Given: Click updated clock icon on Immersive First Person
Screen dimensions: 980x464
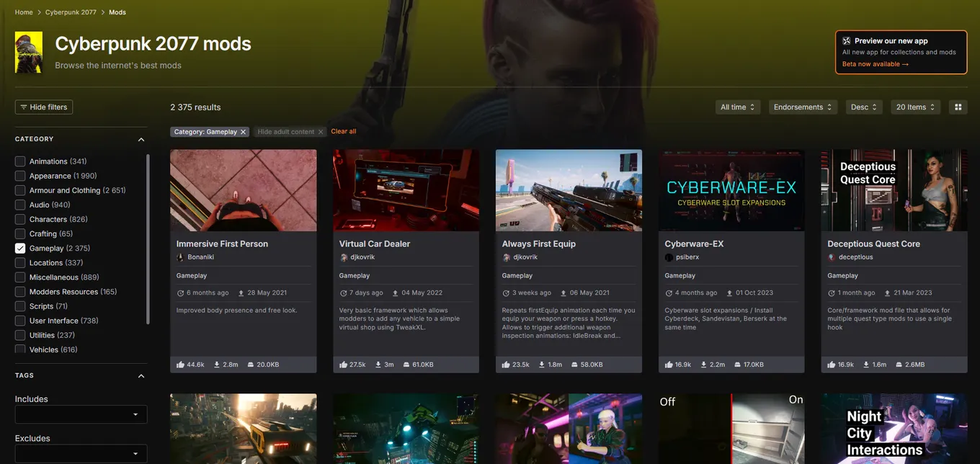Looking at the screenshot, I should click(180, 293).
